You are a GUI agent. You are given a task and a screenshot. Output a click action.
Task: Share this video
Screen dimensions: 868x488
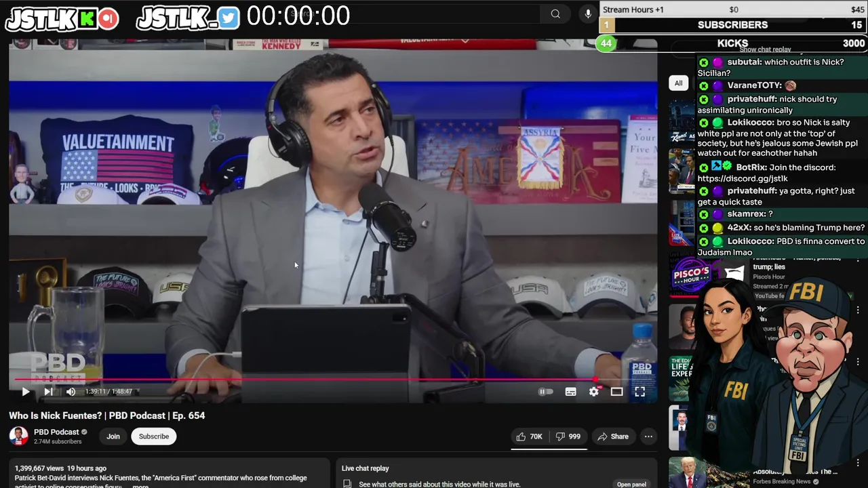click(x=613, y=436)
